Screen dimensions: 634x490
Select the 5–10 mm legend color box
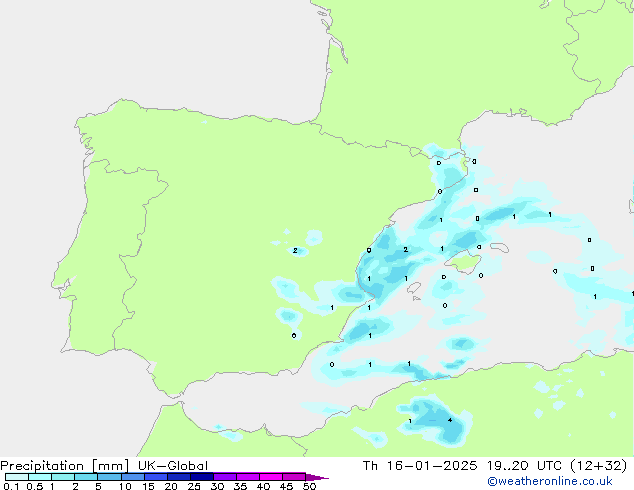click(109, 477)
